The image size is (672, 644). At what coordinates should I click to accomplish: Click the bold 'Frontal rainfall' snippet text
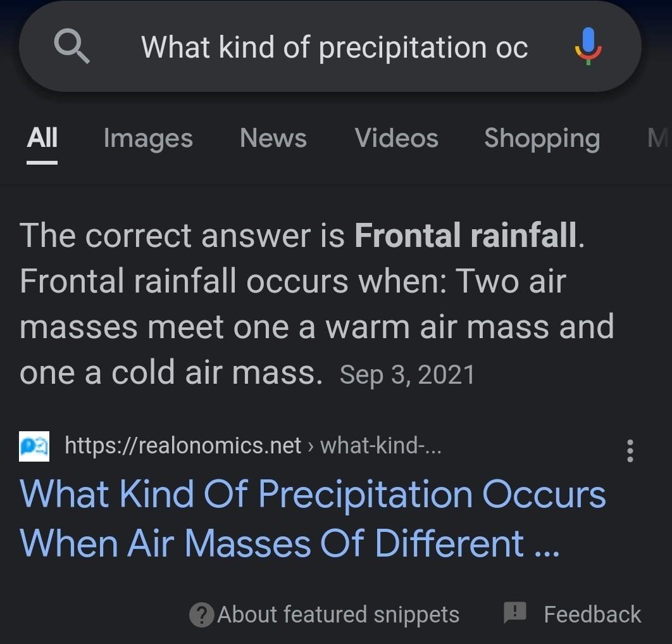tap(466, 236)
